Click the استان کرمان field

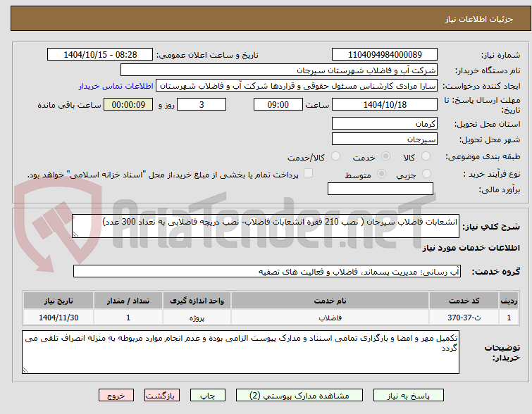385,123
